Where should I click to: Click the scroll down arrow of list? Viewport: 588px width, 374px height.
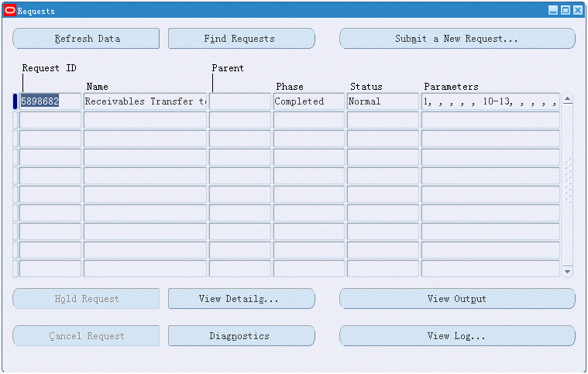(x=567, y=272)
